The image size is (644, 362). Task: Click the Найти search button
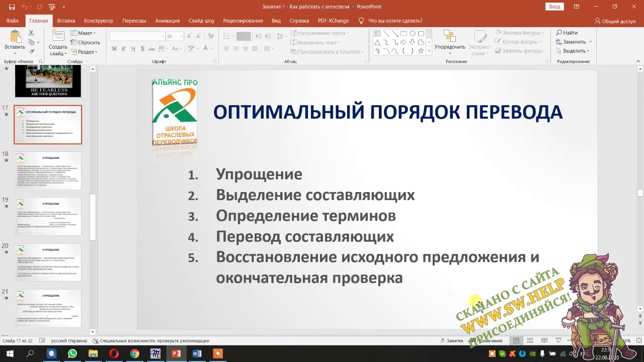point(567,33)
